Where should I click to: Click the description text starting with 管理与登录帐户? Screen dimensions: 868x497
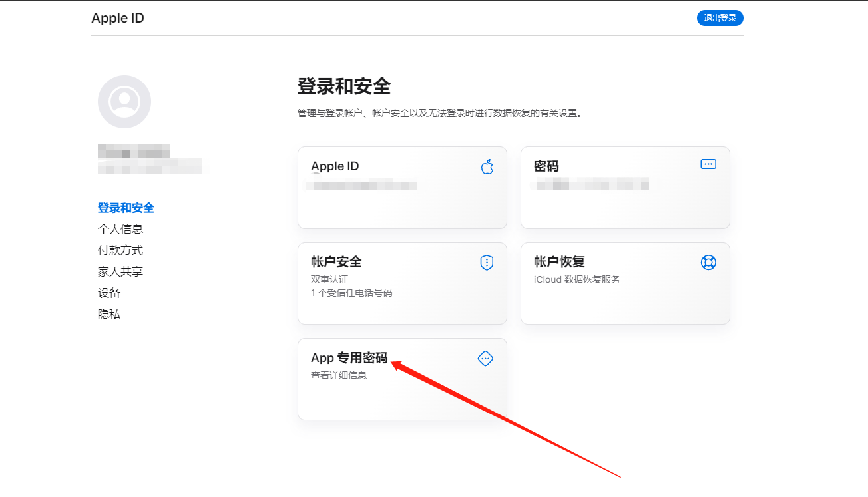click(440, 114)
